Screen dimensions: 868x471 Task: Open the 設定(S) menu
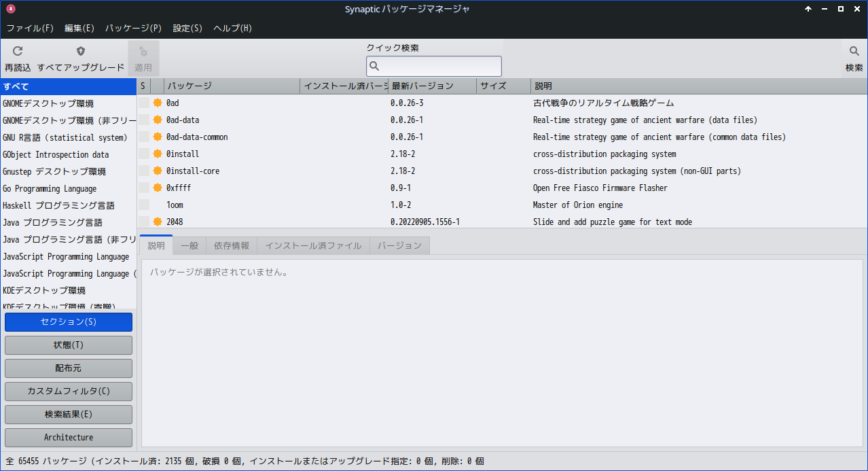point(187,29)
